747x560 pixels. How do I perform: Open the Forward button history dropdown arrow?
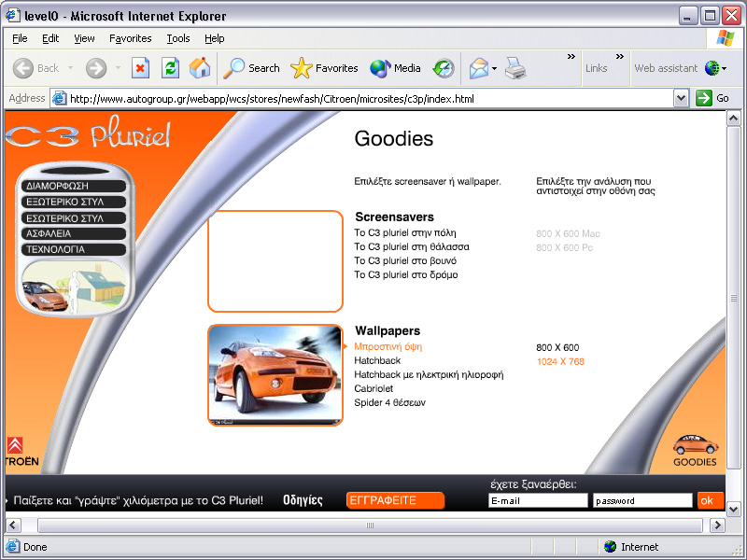coord(119,68)
